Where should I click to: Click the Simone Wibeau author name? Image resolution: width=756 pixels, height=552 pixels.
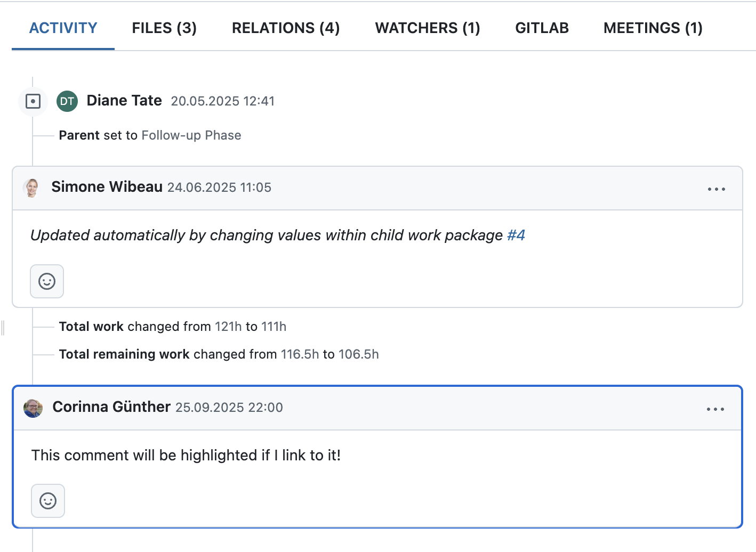[107, 187]
